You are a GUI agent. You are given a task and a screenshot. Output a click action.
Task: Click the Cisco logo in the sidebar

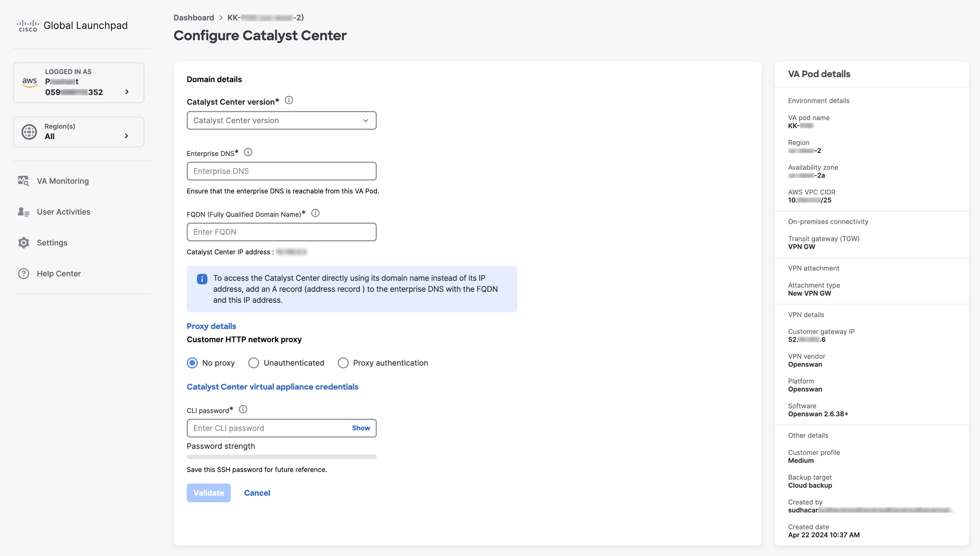[x=28, y=26]
